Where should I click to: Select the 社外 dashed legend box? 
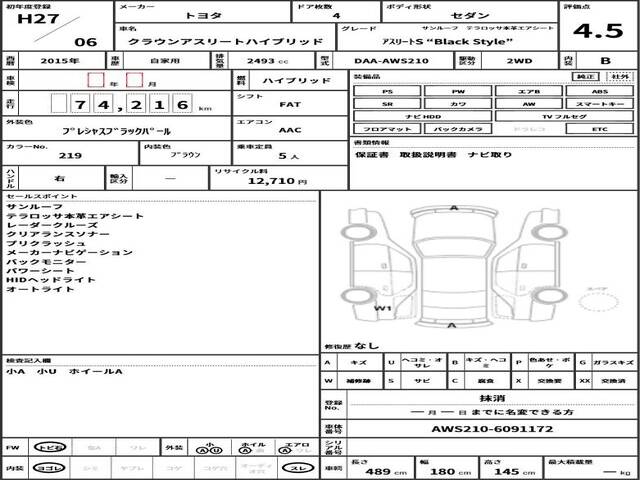(x=620, y=77)
